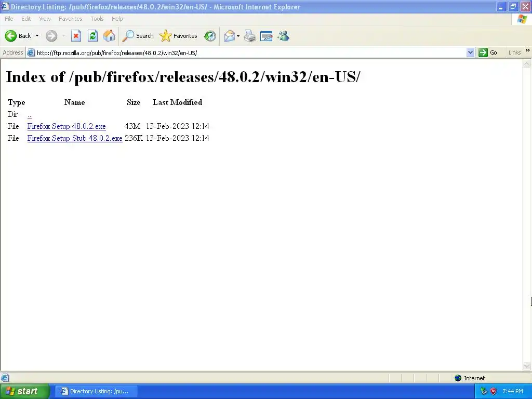Go back with the green Back arrow

pos(18,36)
